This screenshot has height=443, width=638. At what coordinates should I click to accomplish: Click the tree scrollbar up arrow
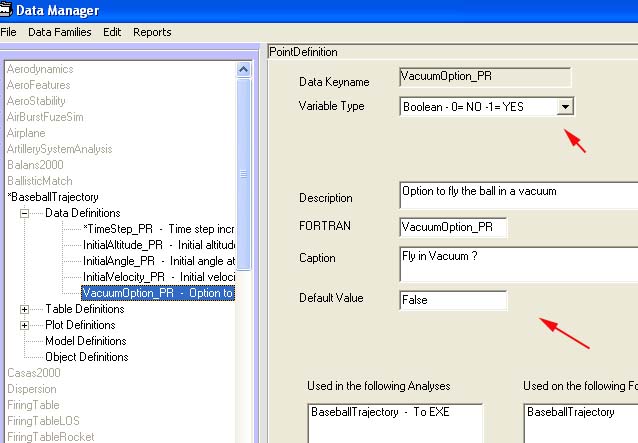click(243, 70)
